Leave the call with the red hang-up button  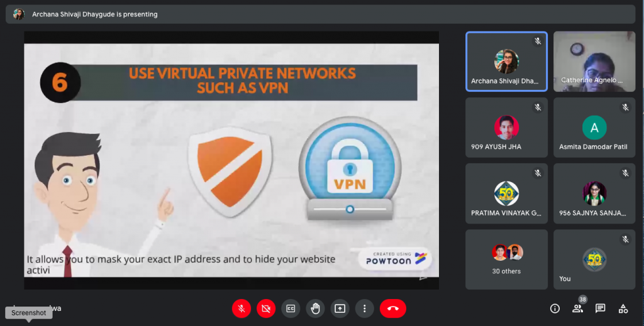[393, 308]
